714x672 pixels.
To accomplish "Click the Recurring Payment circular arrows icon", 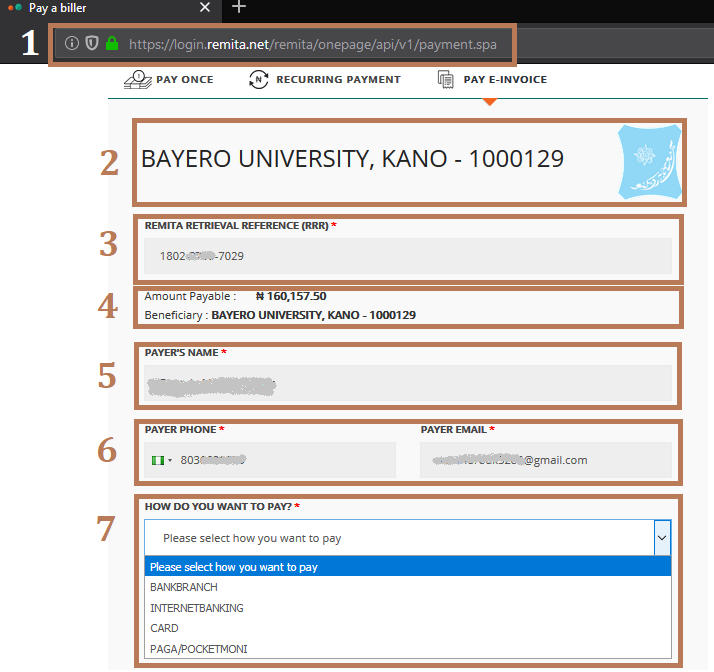I will [259, 80].
